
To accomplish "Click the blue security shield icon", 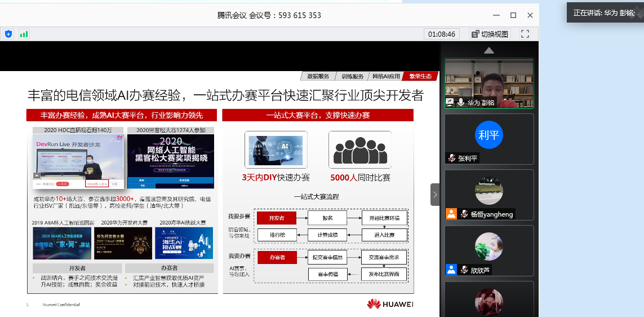I will [8, 34].
